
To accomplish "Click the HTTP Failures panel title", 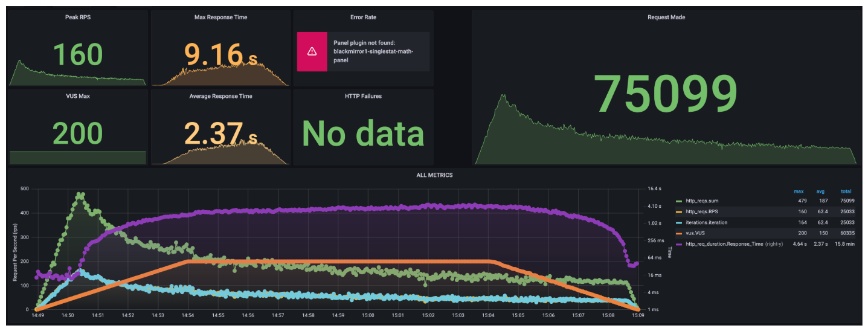I will coord(363,96).
